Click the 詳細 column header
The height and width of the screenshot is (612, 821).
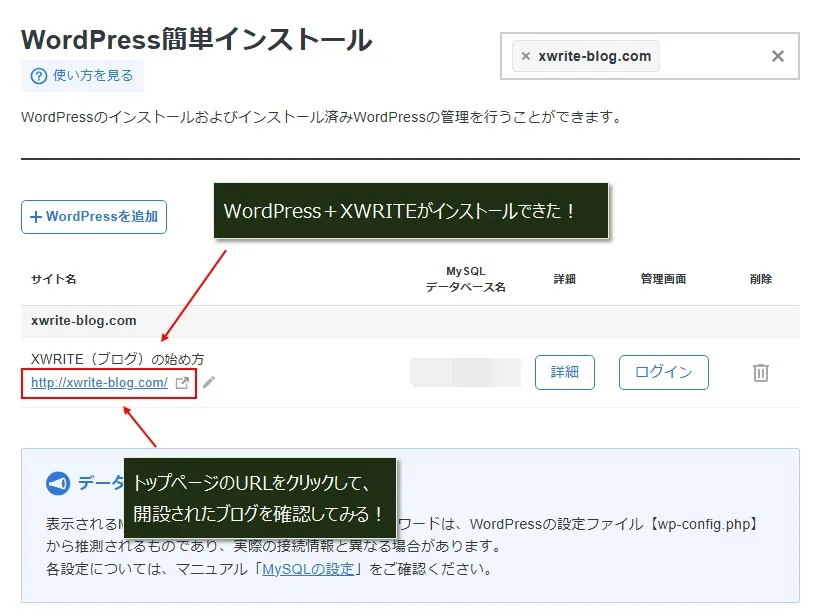click(564, 279)
